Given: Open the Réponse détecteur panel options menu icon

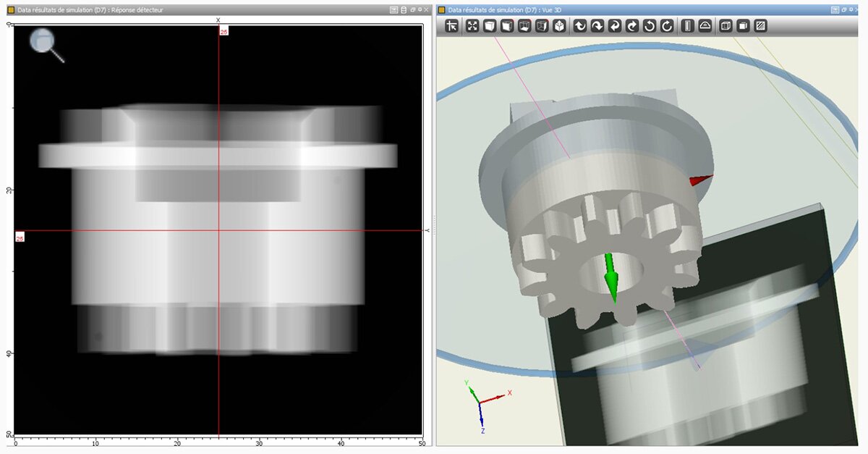Looking at the screenshot, I should click(x=393, y=10).
